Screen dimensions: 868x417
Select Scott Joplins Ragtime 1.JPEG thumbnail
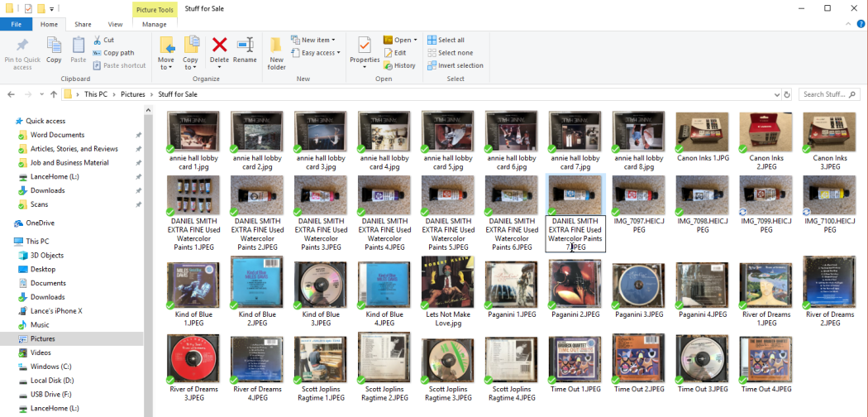pos(321,359)
